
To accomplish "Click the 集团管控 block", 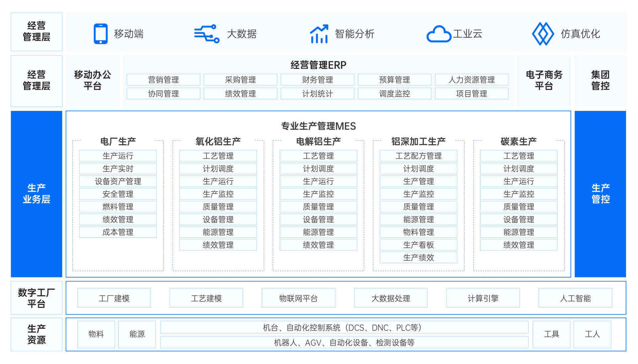I will point(600,81).
